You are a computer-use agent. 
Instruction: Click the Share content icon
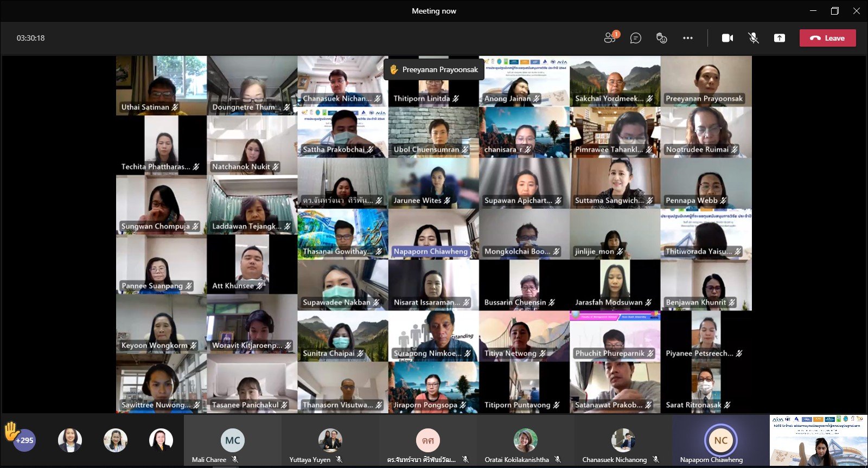pos(780,38)
